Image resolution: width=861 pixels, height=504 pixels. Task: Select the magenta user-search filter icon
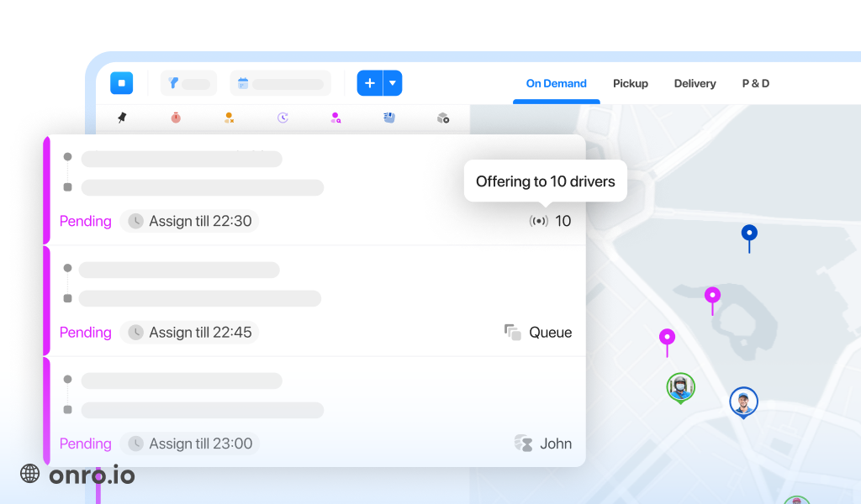(335, 118)
